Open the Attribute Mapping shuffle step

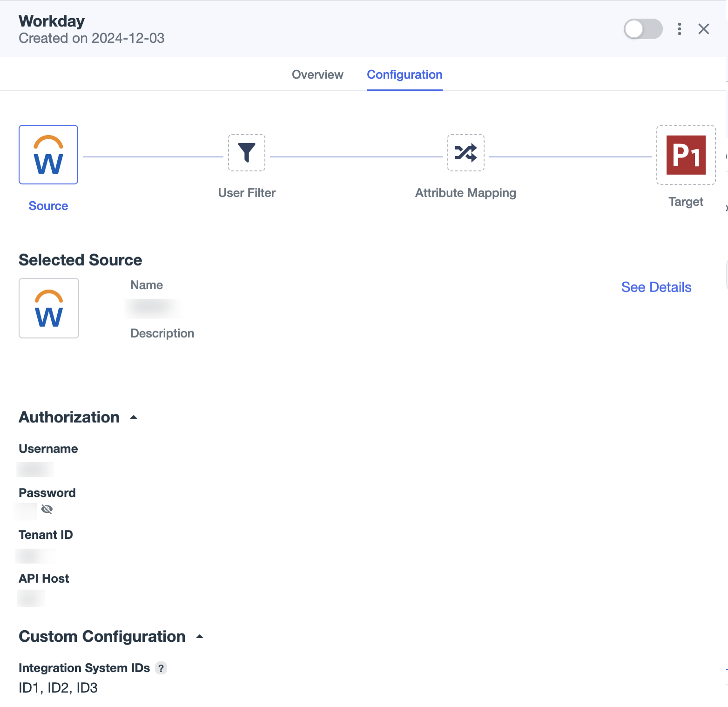click(466, 153)
